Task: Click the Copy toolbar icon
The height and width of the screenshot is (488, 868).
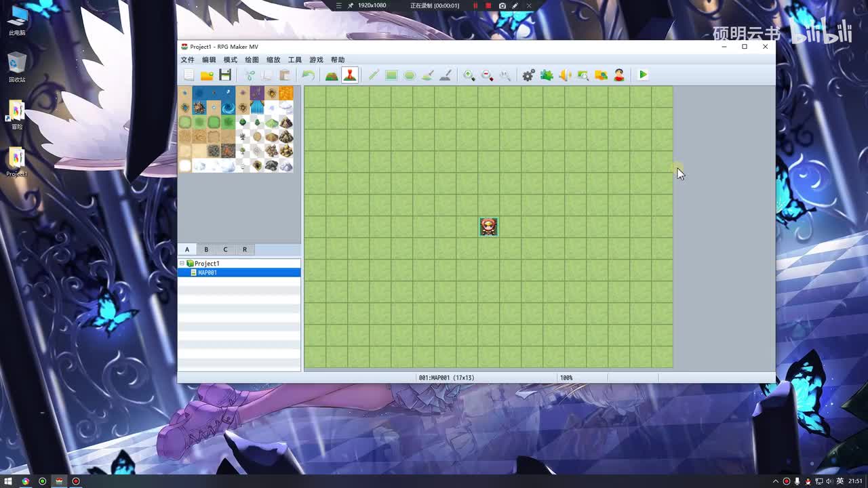Action: [267, 75]
